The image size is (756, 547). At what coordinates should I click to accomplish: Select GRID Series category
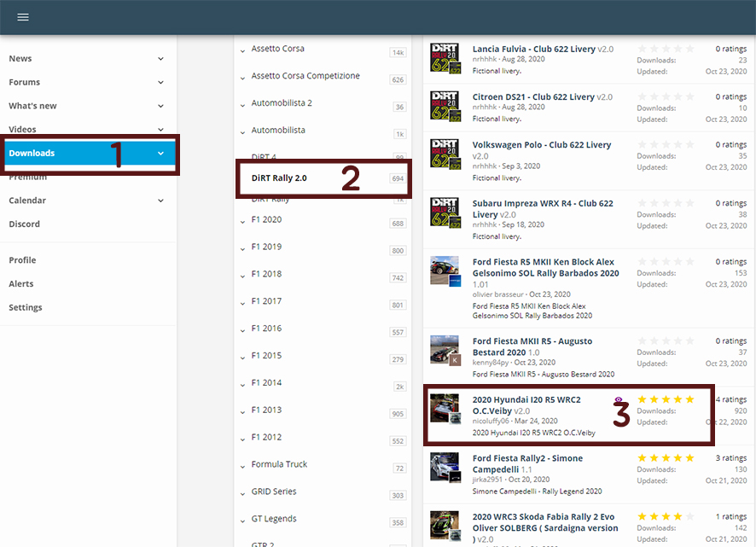(274, 491)
